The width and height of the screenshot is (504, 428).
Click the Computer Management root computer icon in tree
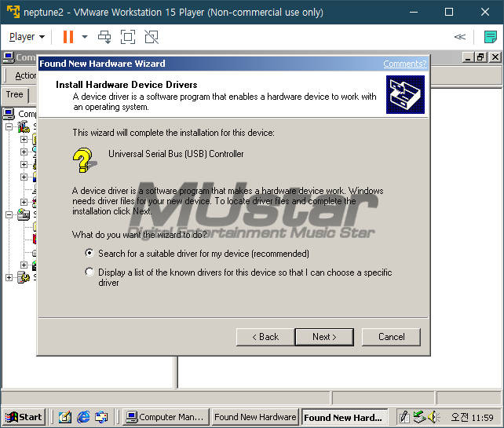point(9,114)
